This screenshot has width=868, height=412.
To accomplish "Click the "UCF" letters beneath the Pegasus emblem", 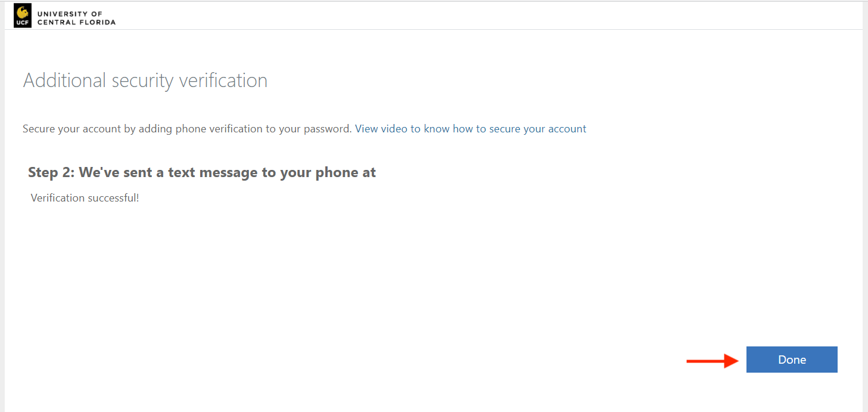I will click(23, 23).
